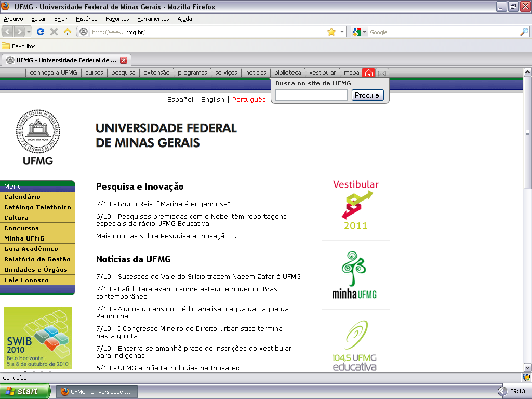This screenshot has height=399, width=532.
Task: Open the Ferramentas menu
Action: click(x=153, y=19)
